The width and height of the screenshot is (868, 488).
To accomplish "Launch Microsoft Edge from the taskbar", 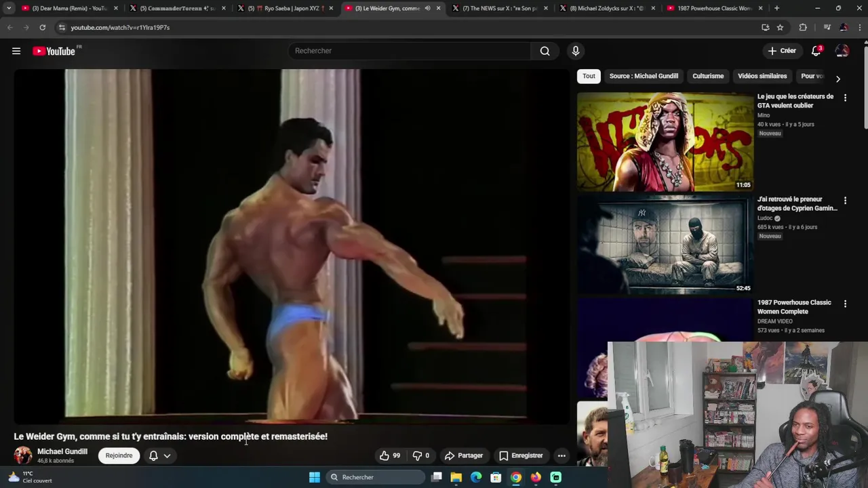I will pos(476,477).
